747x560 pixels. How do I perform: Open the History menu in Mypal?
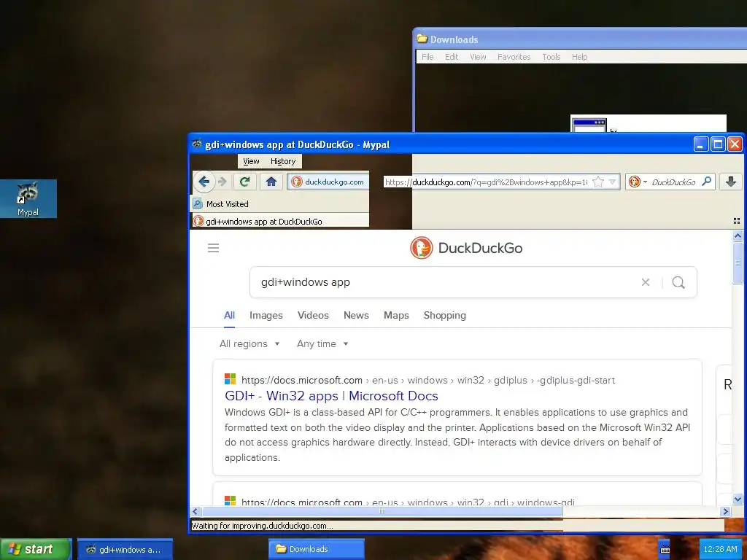click(283, 161)
